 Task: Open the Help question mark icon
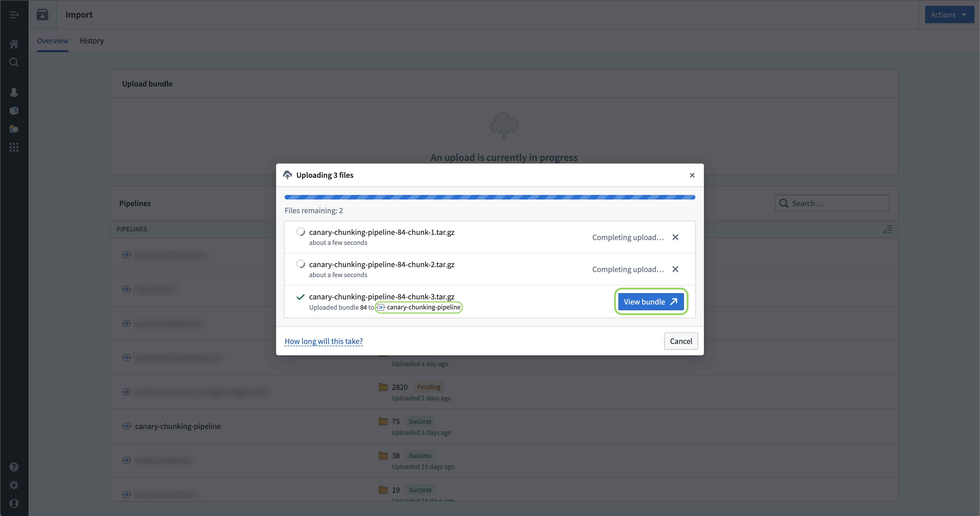(x=14, y=467)
